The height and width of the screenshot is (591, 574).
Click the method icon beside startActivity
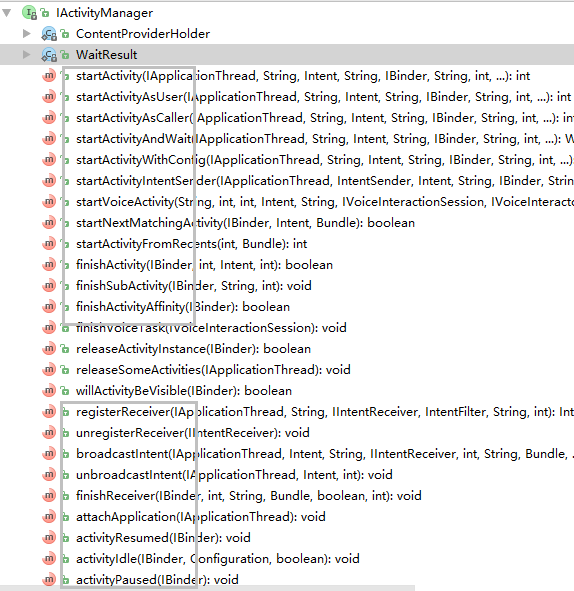click(x=49, y=76)
